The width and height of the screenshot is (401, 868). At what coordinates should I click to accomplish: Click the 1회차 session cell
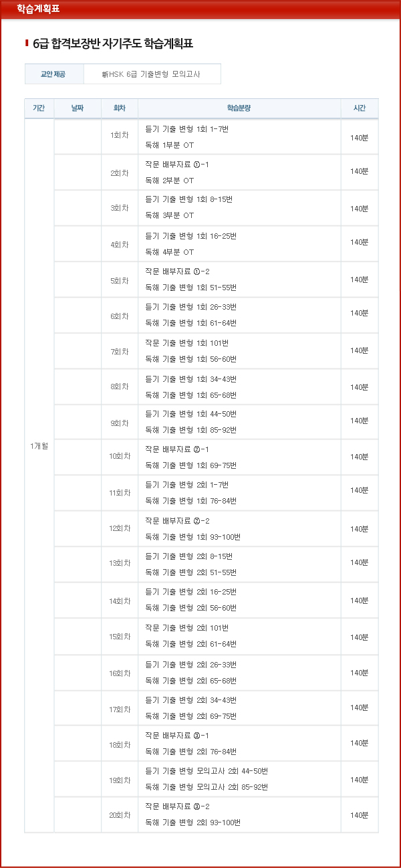pyautogui.click(x=119, y=136)
